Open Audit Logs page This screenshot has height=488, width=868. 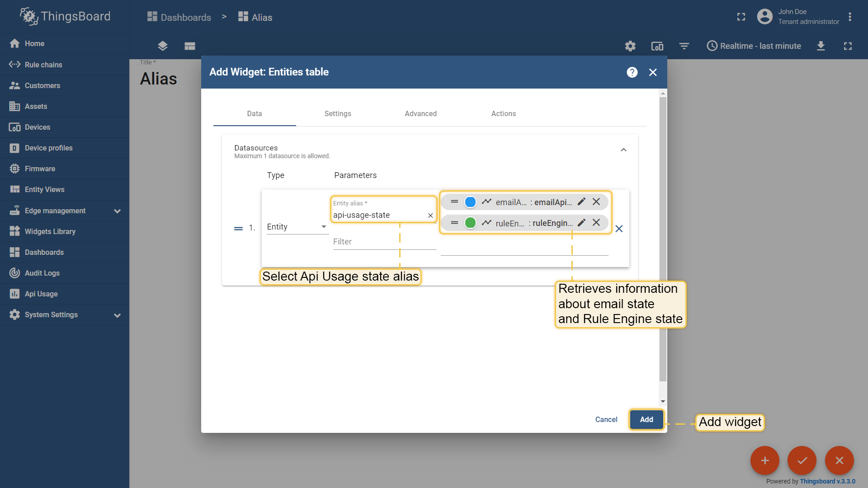tap(64, 273)
